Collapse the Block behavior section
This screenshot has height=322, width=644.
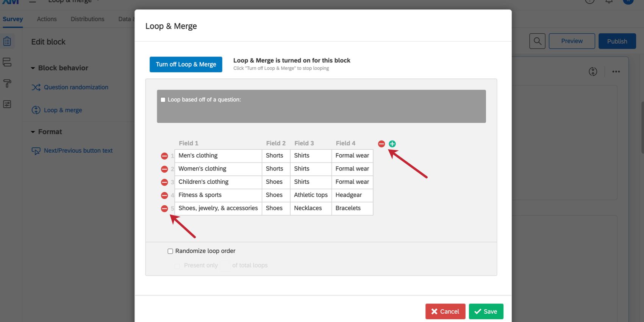tap(33, 68)
